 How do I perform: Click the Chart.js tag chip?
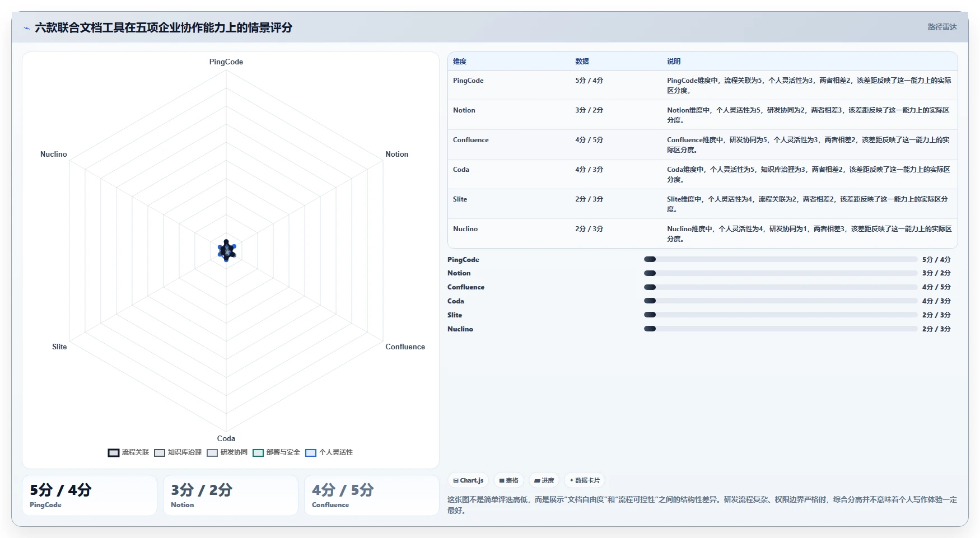tap(468, 480)
